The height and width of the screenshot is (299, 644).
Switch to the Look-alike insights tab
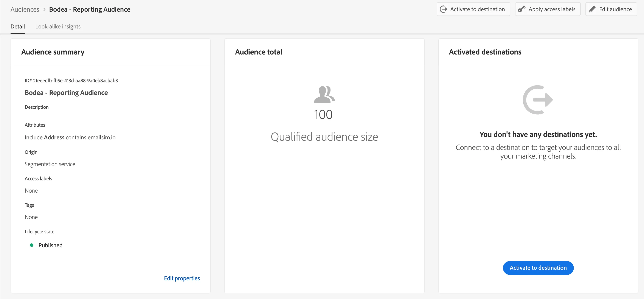58,26
